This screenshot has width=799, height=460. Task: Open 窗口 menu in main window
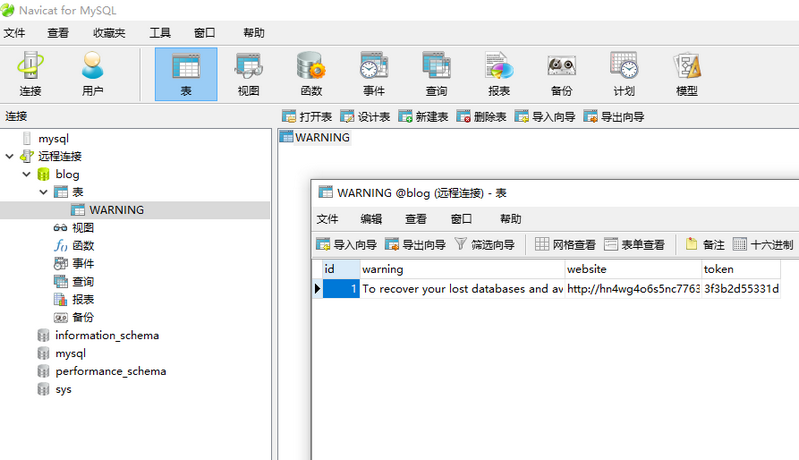(x=205, y=33)
